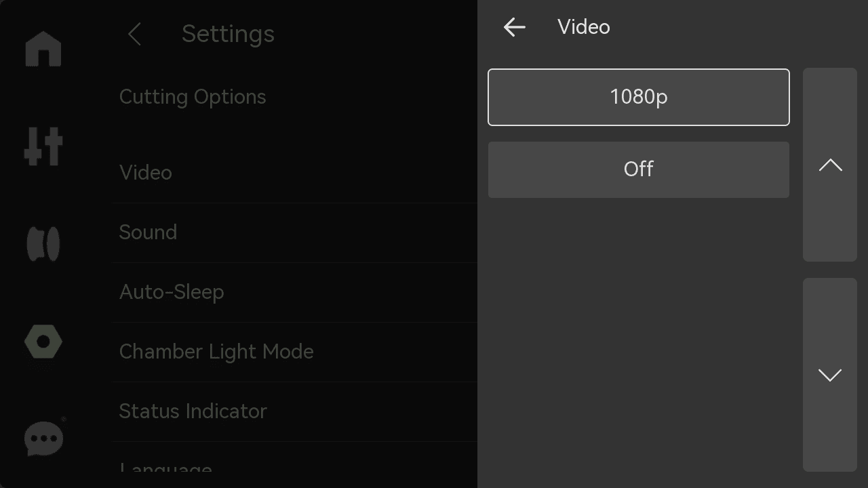Go to the Home screen icon
The width and height of the screenshot is (868, 488).
click(43, 49)
